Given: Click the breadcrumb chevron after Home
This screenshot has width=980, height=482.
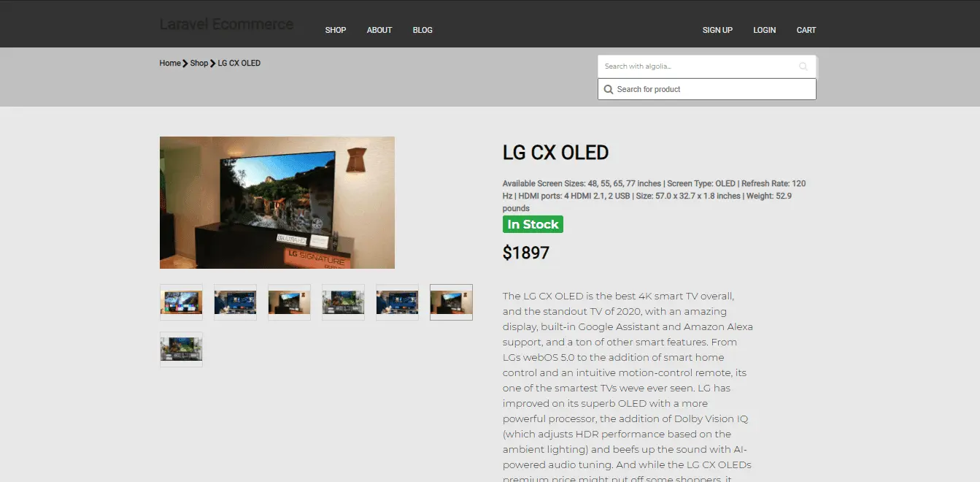Looking at the screenshot, I should [185, 64].
